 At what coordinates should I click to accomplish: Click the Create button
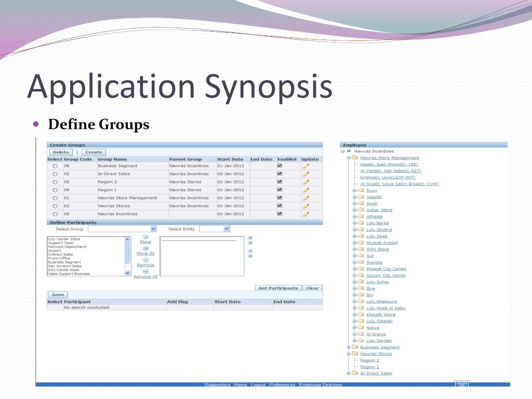point(94,152)
